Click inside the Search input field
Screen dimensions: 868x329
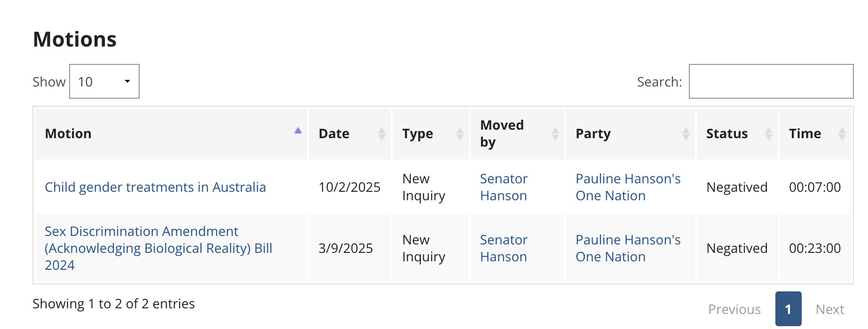(x=771, y=82)
